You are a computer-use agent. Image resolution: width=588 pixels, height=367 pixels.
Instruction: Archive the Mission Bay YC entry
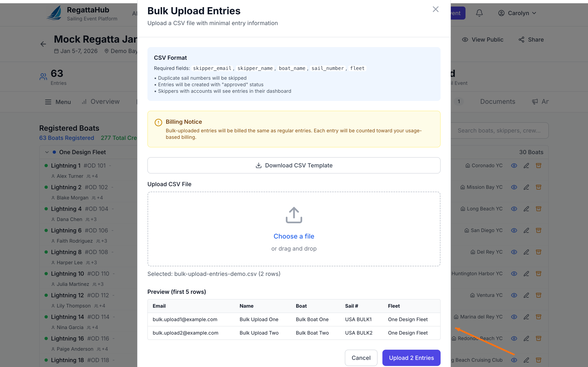coord(538,187)
